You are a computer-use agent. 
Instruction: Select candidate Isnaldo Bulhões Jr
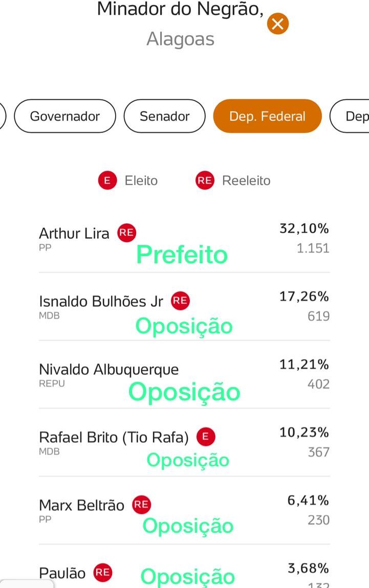pos(101,302)
